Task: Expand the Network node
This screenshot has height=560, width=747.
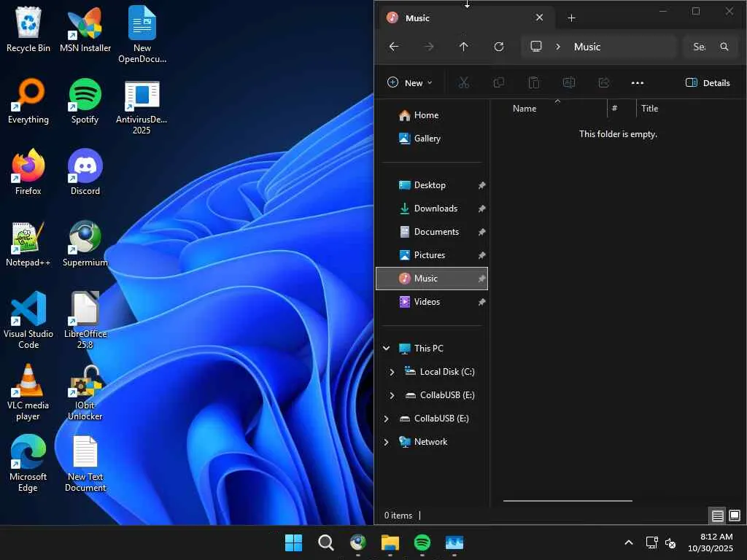Action: click(x=387, y=442)
